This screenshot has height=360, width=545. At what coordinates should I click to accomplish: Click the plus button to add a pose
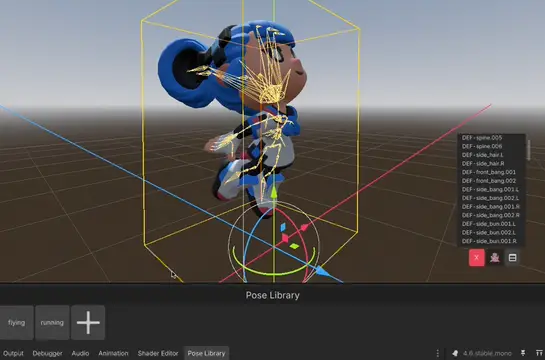coord(88,322)
